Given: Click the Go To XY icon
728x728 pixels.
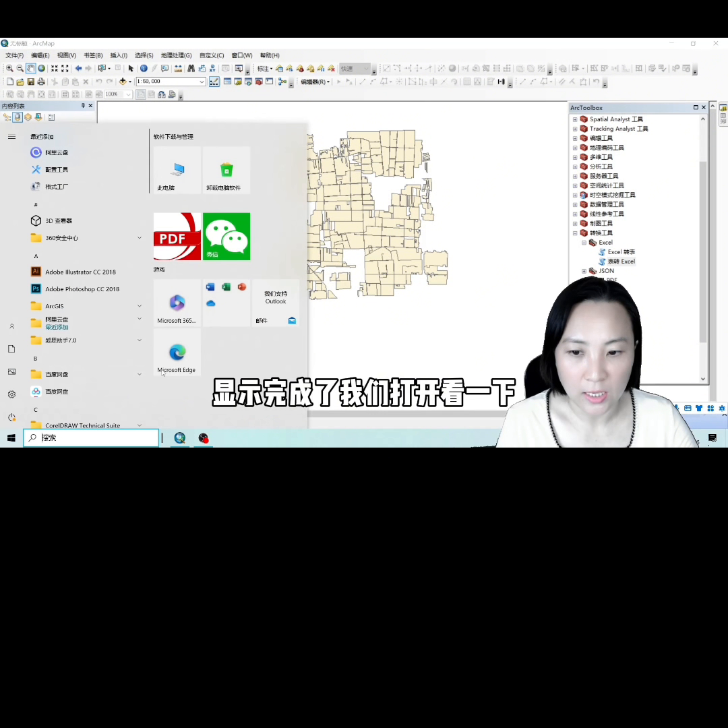Looking at the screenshot, I should point(212,68).
